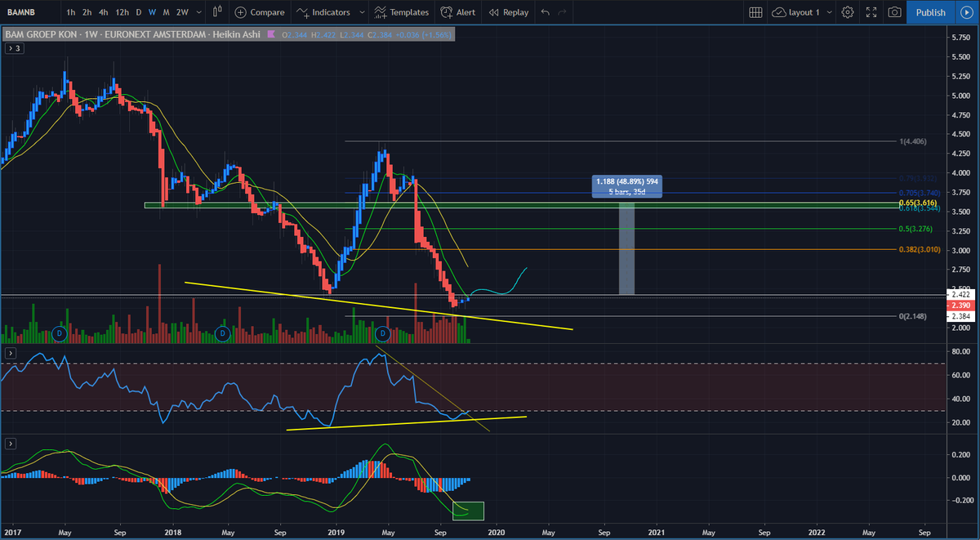The image size is (980, 540).
Task: Select the W weekly timeframe
Action: [x=152, y=12]
